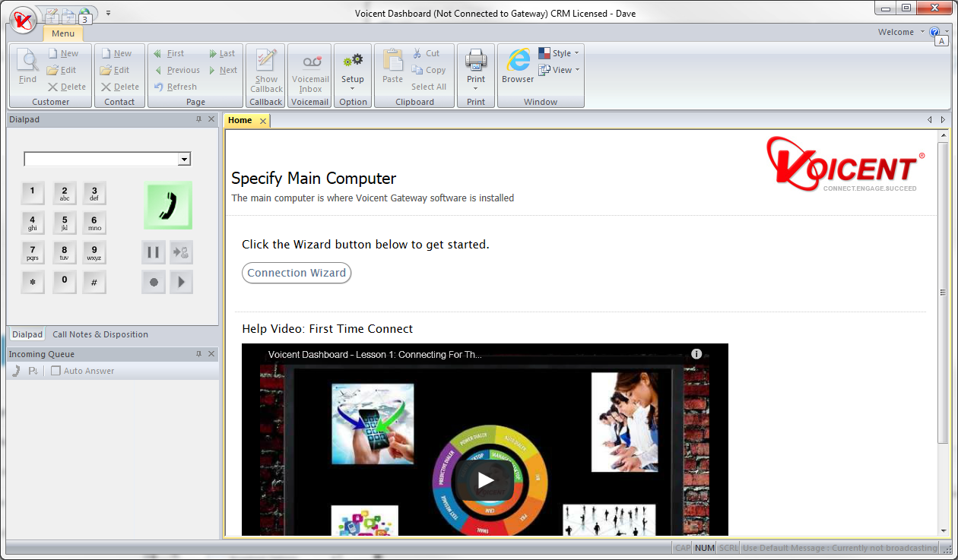The height and width of the screenshot is (560, 958).
Task: Tap dialpad key 0
Action: [x=65, y=282]
